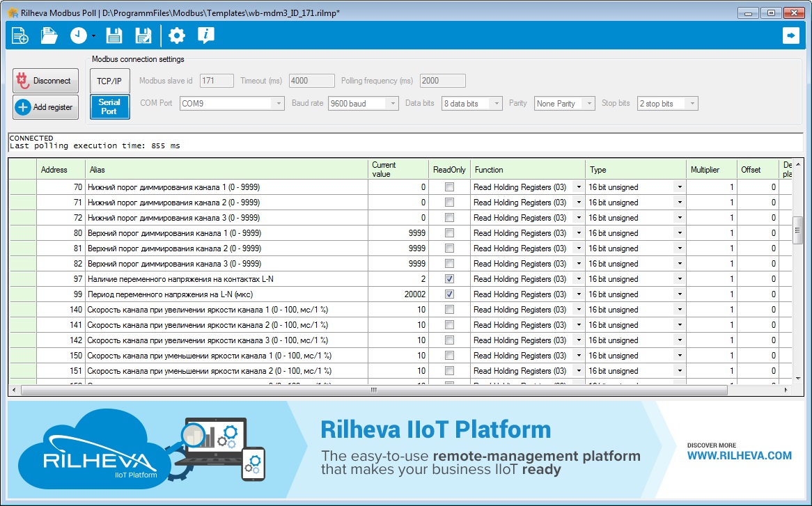Click the horizontal scrollbar of register table
Viewport: 812px width, 506px height.
[374, 390]
